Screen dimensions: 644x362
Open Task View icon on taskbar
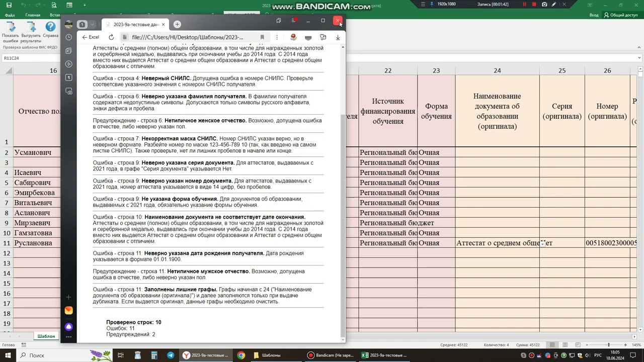[x=121, y=355]
